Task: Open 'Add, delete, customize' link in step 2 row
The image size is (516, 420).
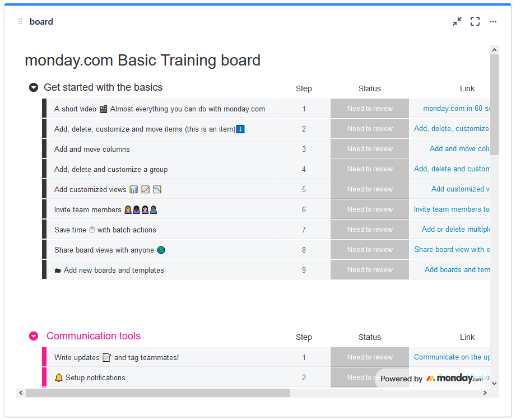Action: 452,129
